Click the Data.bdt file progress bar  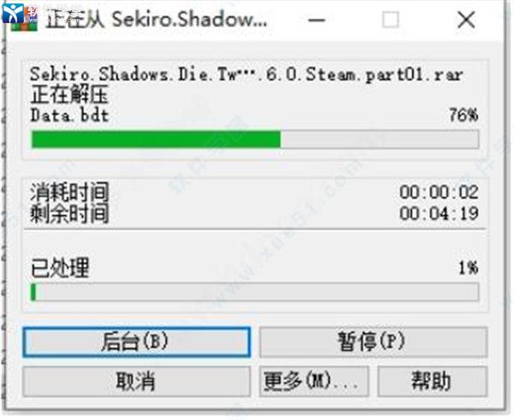pos(254,140)
